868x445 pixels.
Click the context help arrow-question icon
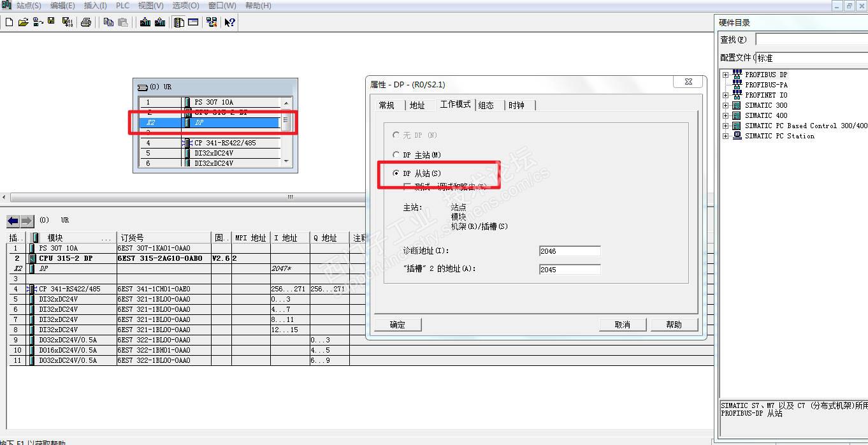pos(229,22)
